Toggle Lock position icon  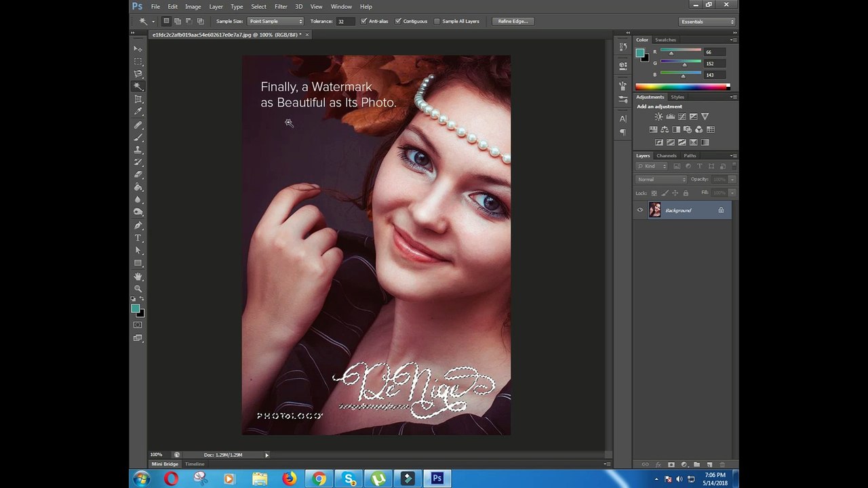(x=675, y=193)
